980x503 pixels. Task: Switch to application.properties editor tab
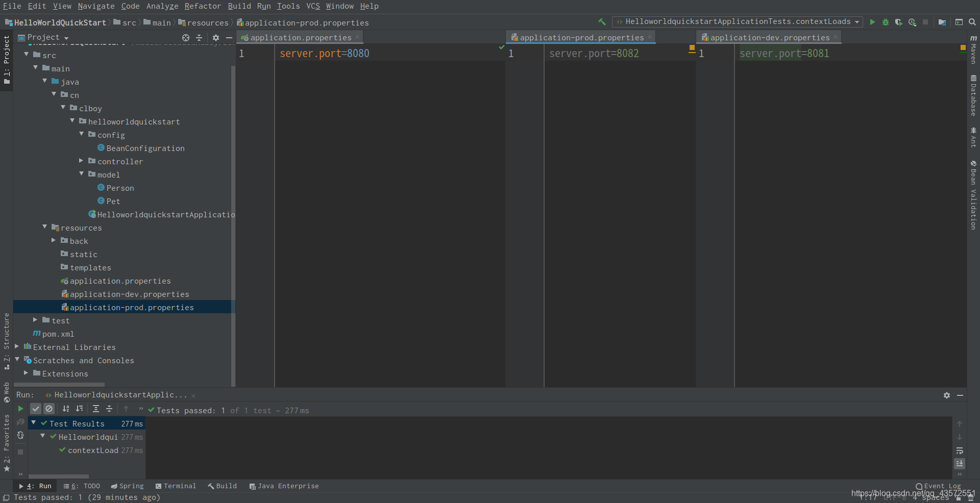(x=300, y=38)
